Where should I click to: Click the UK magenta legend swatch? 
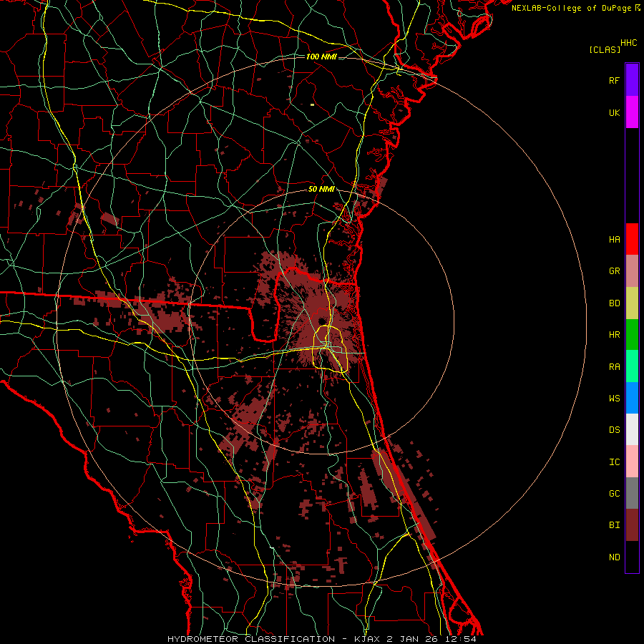(632, 112)
